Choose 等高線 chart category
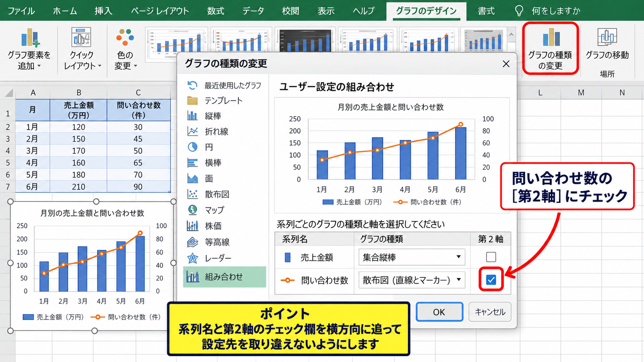This screenshot has width=644, height=362. click(x=224, y=242)
